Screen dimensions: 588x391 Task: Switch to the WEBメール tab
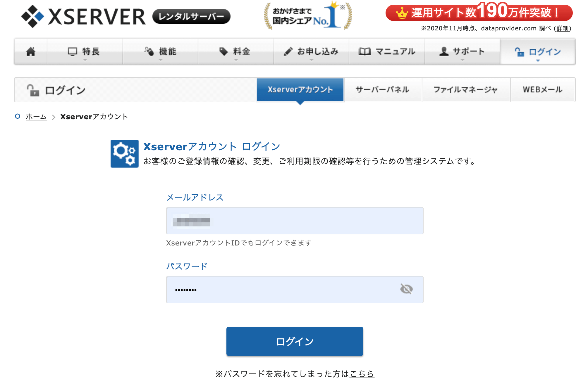click(543, 89)
